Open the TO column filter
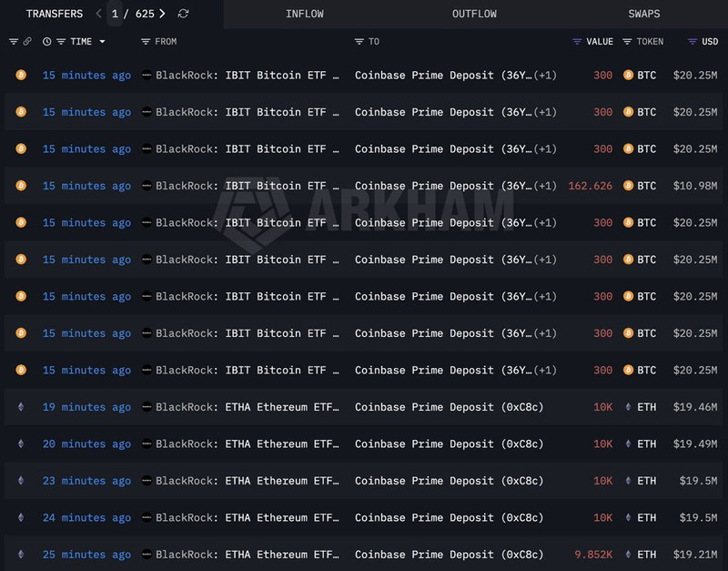The image size is (728, 571). [359, 42]
